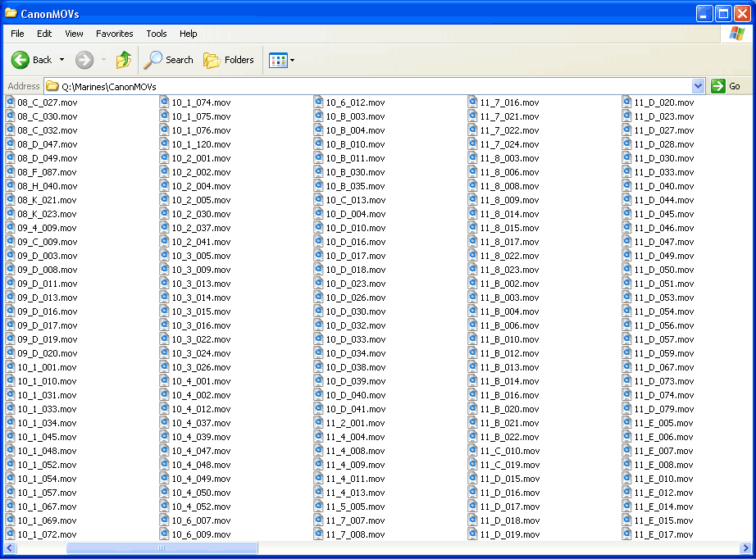Select the 10_6_012.mov file icon
Image resolution: width=756 pixels, height=559 pixels.
[x=318, y=102]
